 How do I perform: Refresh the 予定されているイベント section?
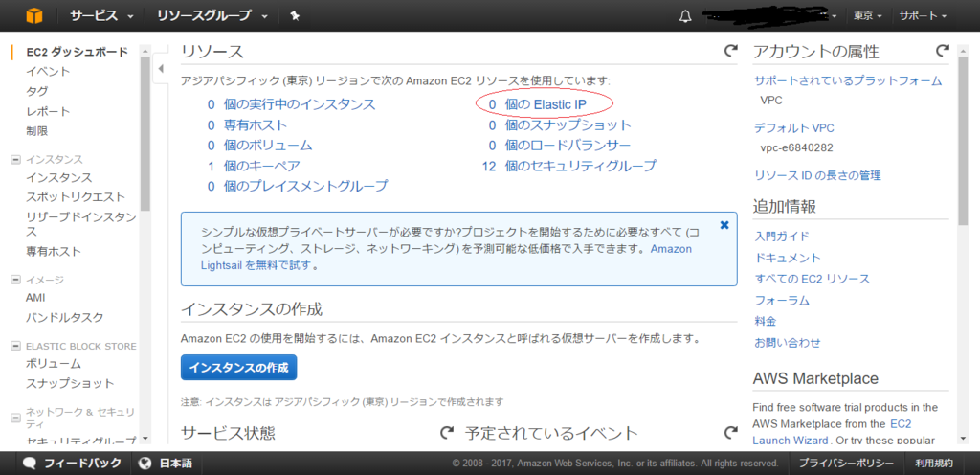(730, 433)
